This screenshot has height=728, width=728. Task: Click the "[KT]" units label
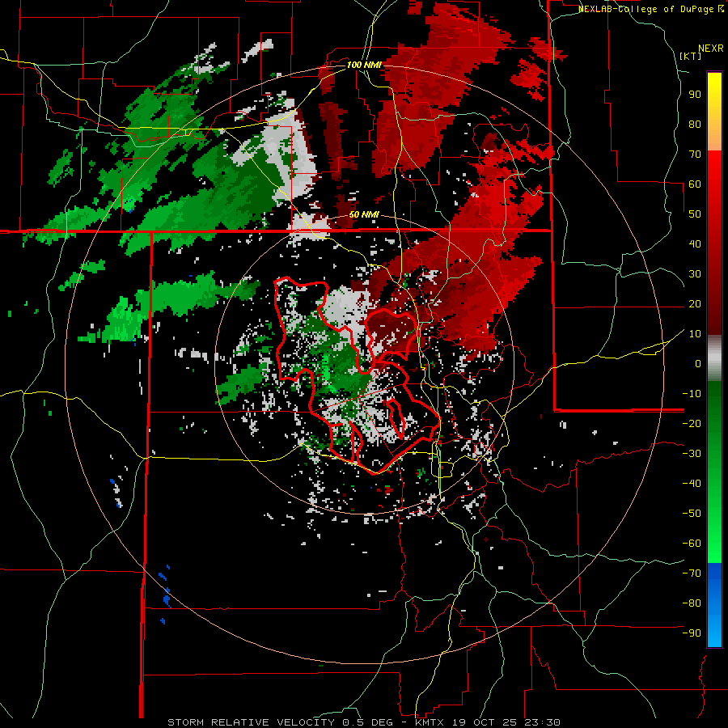click(x=691, y=56)
